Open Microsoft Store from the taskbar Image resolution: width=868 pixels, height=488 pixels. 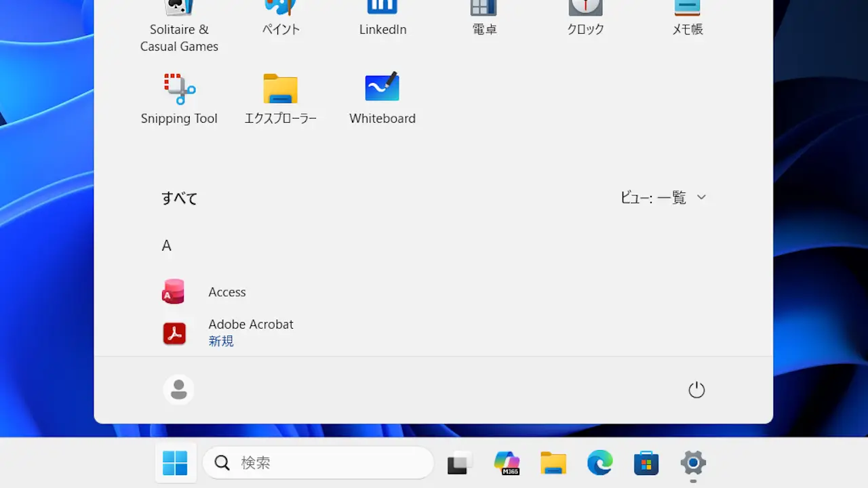click(x=646, y=463)
